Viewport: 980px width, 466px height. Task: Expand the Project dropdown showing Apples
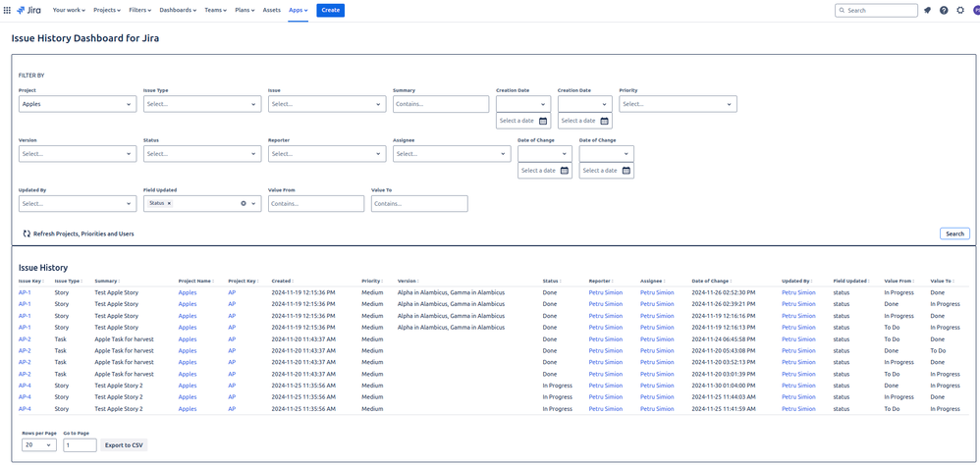(x=78, y=104)
